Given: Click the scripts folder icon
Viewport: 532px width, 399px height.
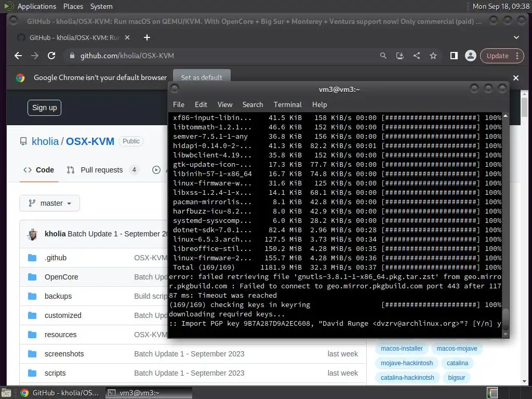Looking at the screenshot, I should tap(32, 373).
